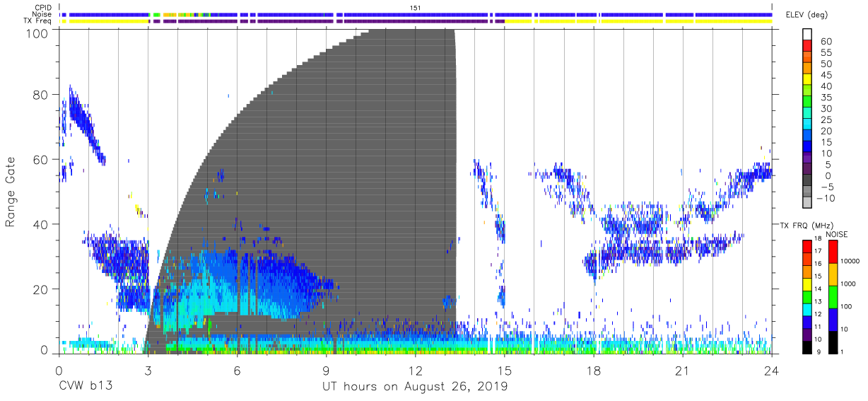Click the 3 tick on UT hours axis
Viewport: 868px width, 401px height.
[x=147, y=370]
